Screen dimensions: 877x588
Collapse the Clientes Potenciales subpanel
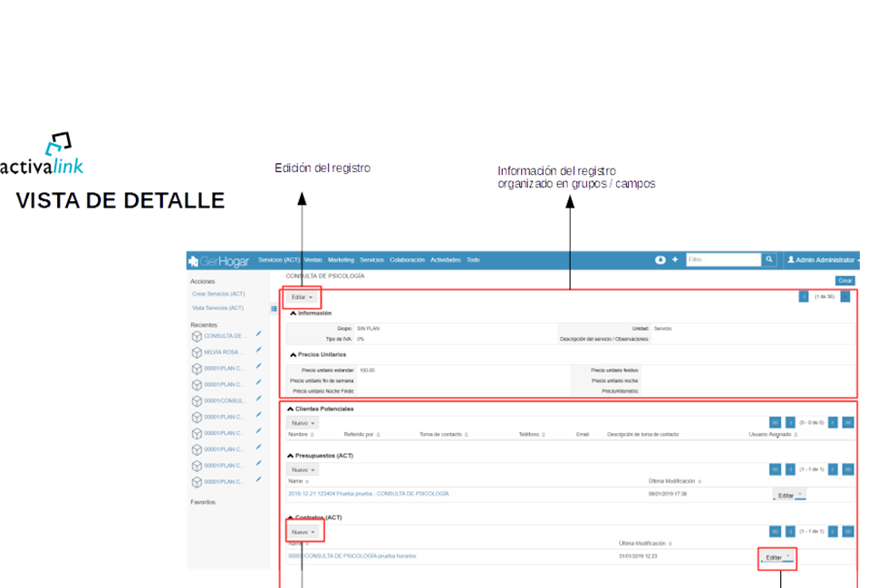point(320,409)
